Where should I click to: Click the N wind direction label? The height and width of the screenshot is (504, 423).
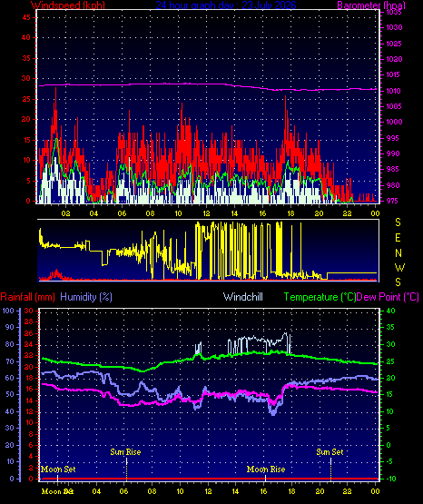coord(398,253)
